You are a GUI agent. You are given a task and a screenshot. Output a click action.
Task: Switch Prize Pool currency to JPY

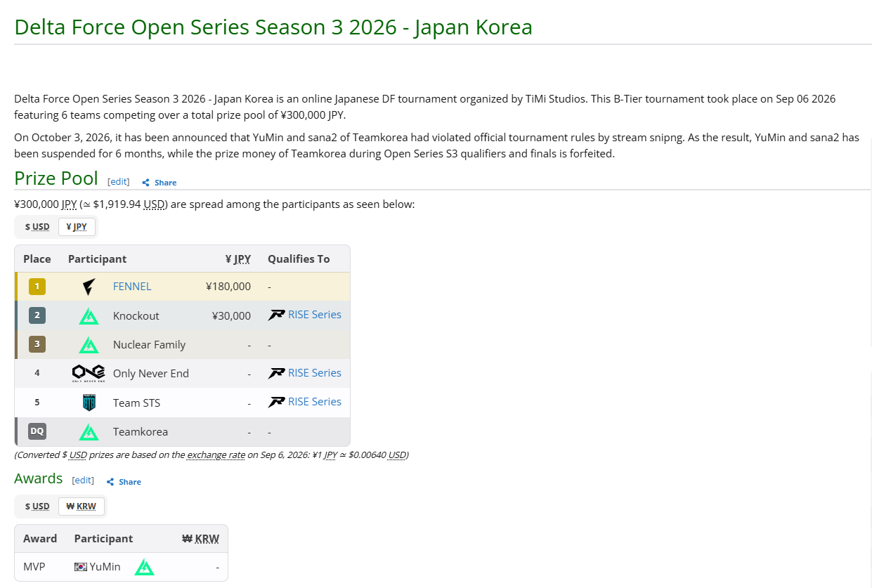pos(77,227)
